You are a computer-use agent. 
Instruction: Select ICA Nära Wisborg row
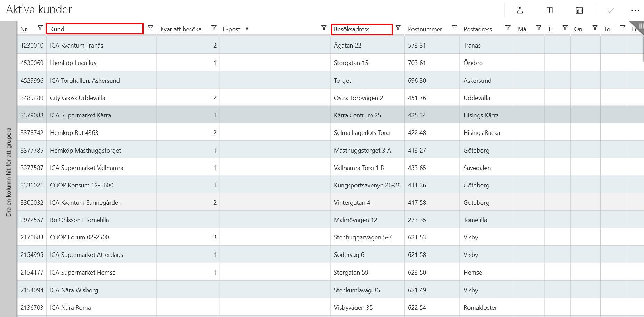[x=330, y=290]
